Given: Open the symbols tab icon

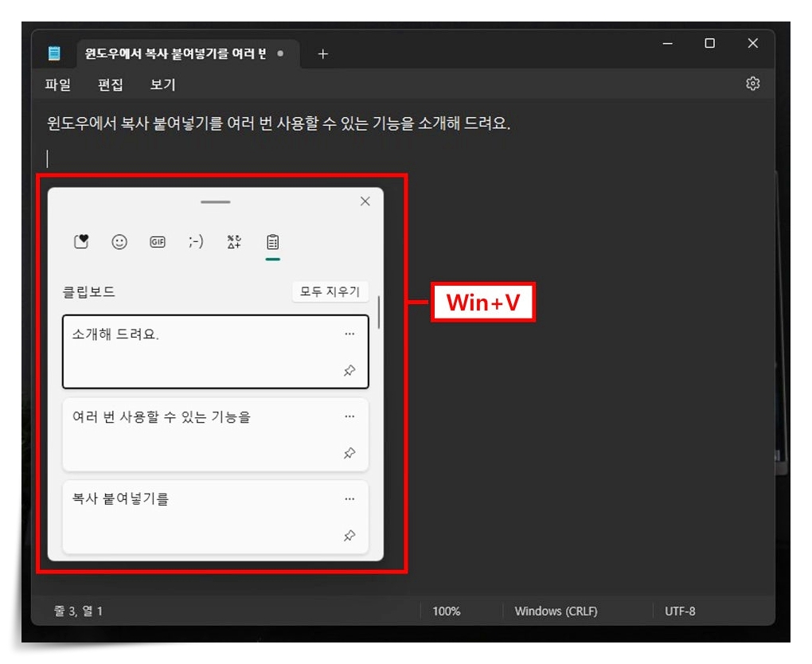Looking at the screenshot, I should pos(234,242).
